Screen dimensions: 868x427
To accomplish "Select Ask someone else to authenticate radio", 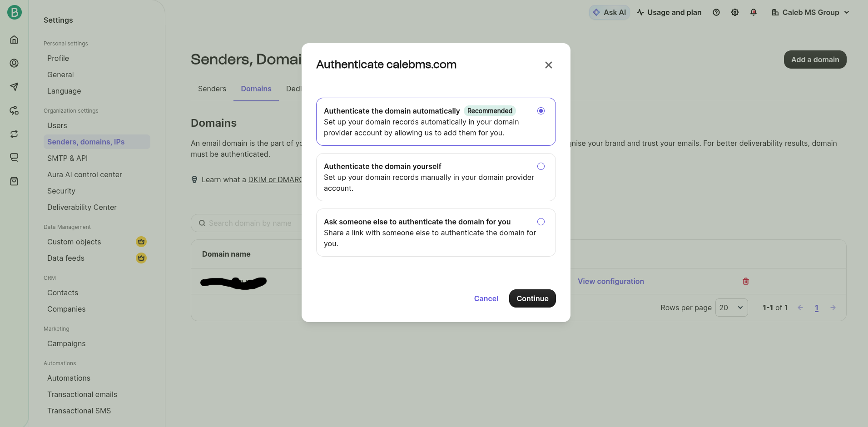I will pyautogui.click(x=541, y=222).
